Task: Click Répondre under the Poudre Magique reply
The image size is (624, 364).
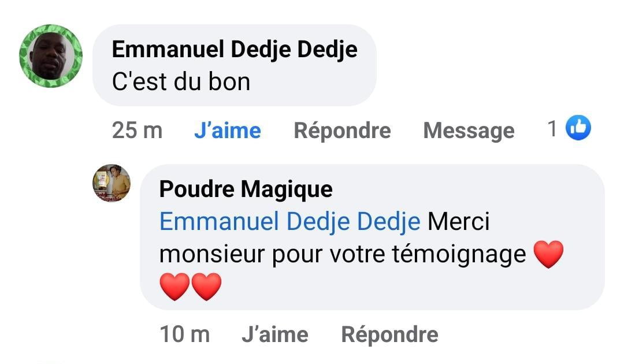Action: tap(389, 335)
